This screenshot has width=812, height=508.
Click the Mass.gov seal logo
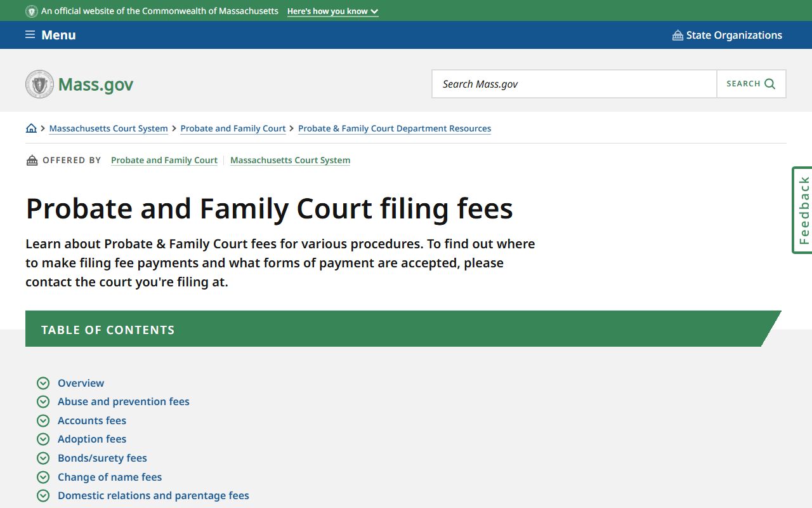point(39,84)
